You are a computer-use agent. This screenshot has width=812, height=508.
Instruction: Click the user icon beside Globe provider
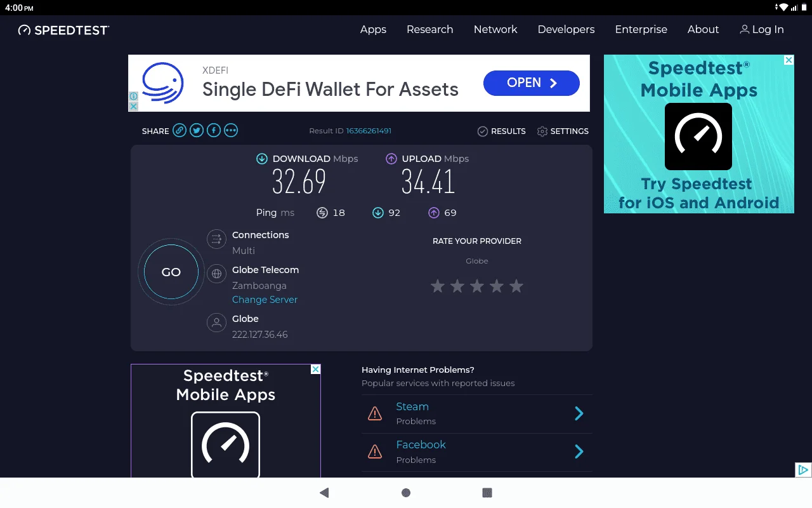(x=216, y=323)
